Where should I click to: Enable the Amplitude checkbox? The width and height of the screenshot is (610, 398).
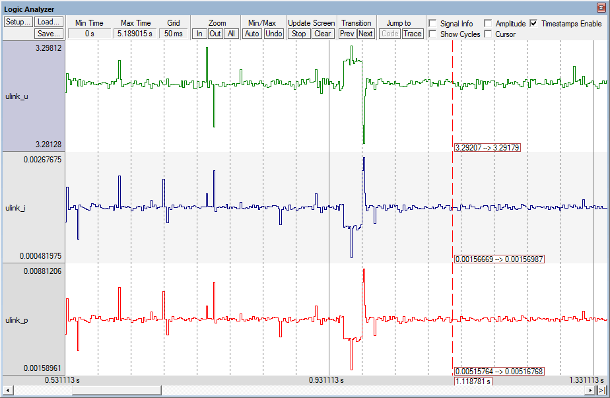pos(488,23)
